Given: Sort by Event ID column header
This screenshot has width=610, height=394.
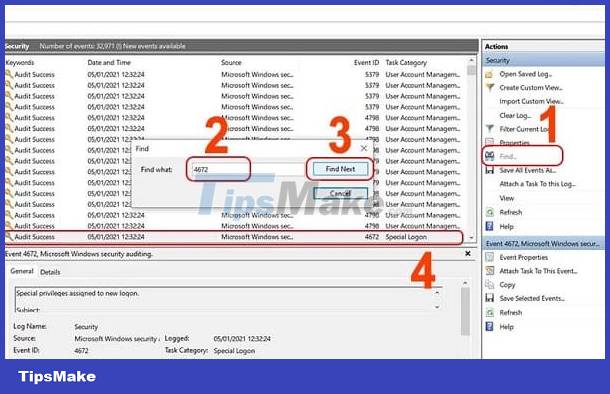Looking at the screenshot, I should [366, 63].
